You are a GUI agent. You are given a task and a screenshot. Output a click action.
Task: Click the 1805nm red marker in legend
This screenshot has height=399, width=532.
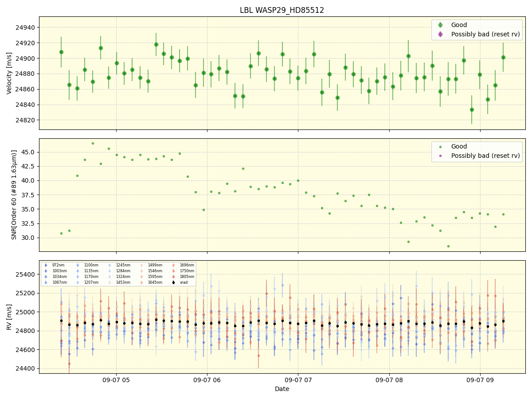[x=173, y=277]
